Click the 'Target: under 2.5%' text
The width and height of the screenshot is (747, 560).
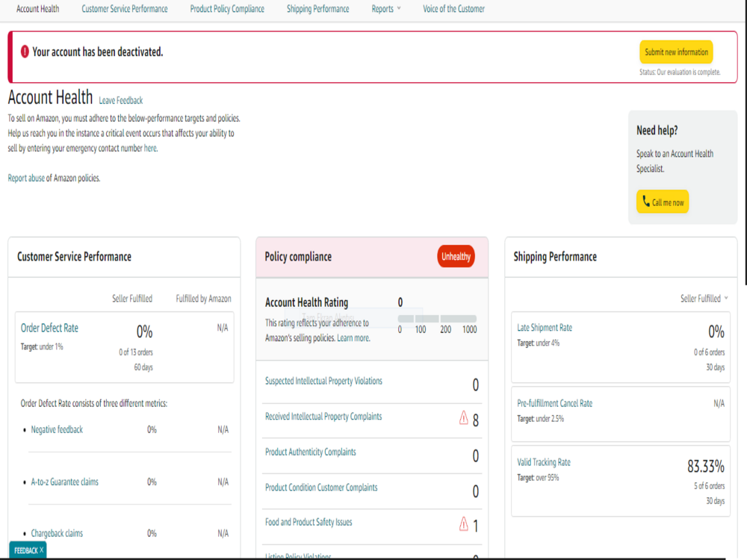click(540, 419)
